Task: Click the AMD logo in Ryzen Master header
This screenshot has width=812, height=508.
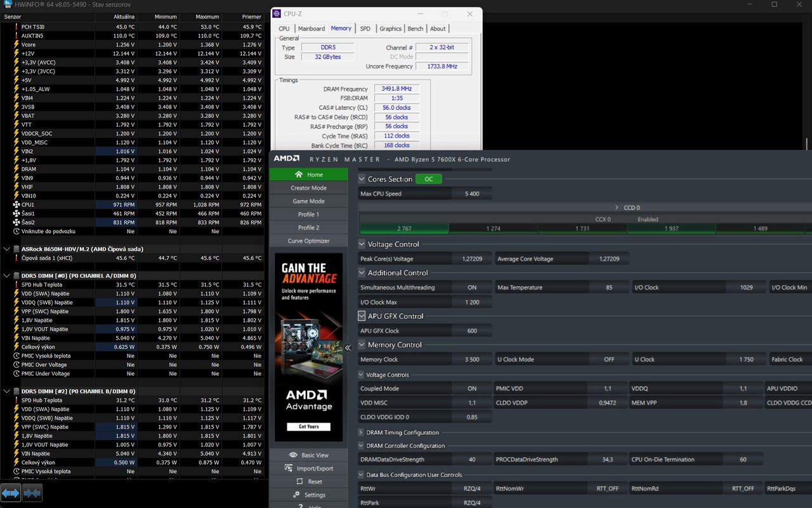Action: pyautogui.click(x=287, y=158)
